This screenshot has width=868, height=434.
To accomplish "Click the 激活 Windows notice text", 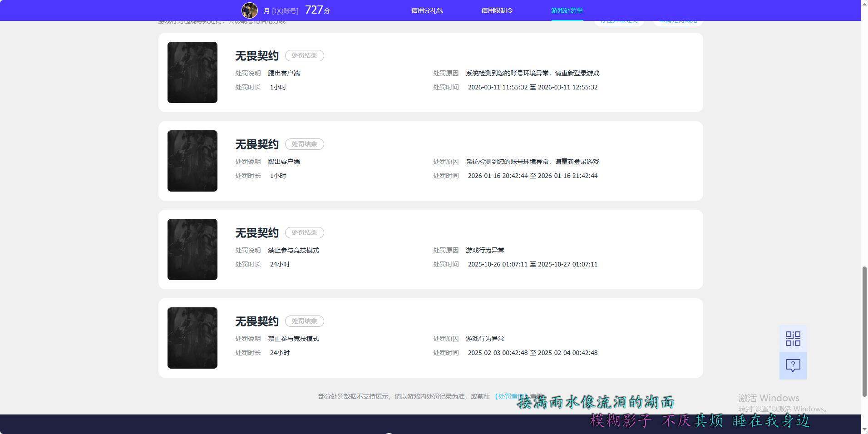I will 769,398.
